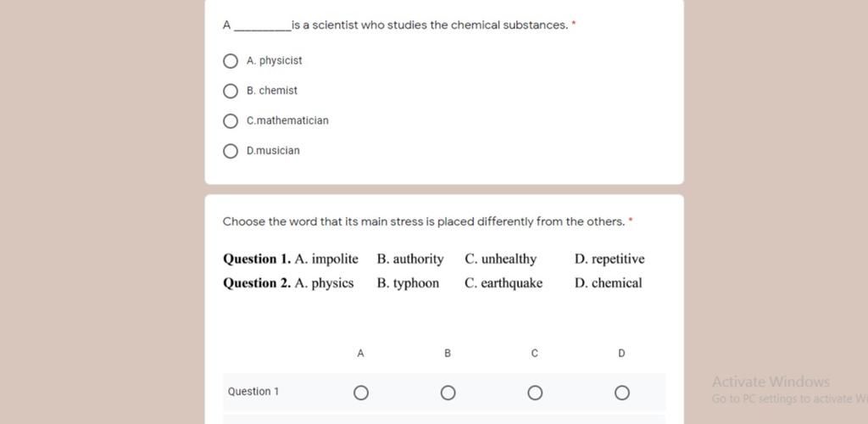Screen dimensions: 868x424
Task: Click the 'D.musician' option label text
Action: [x=273, y=151]
